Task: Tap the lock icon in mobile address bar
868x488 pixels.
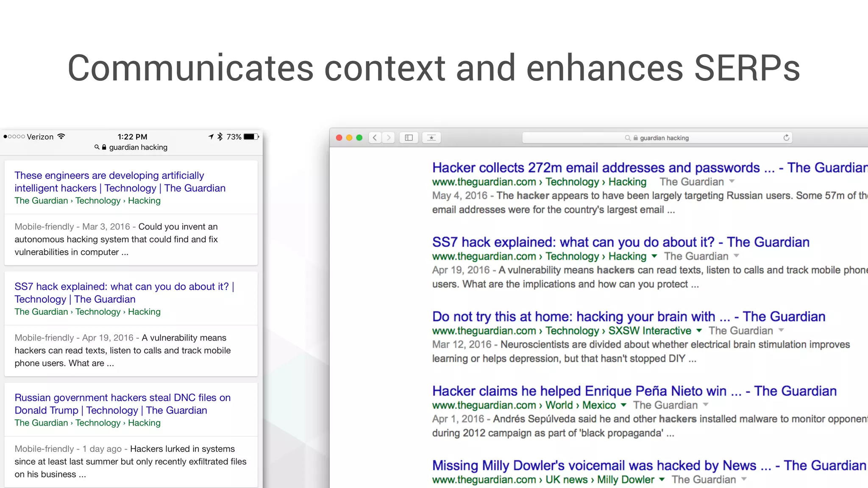Action: (x=104, y=147)
